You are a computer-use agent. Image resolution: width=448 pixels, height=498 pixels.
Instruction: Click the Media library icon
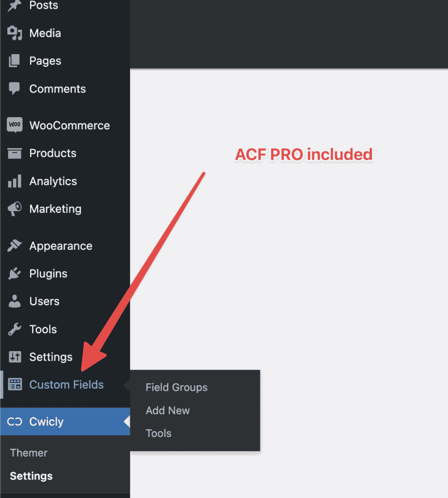(15, 34)
